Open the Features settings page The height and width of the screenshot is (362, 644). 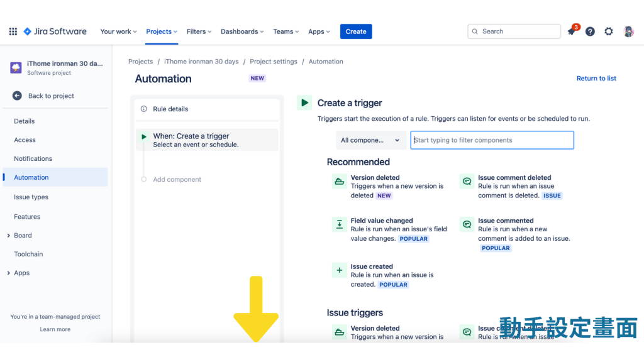click(x=27, y=216)
